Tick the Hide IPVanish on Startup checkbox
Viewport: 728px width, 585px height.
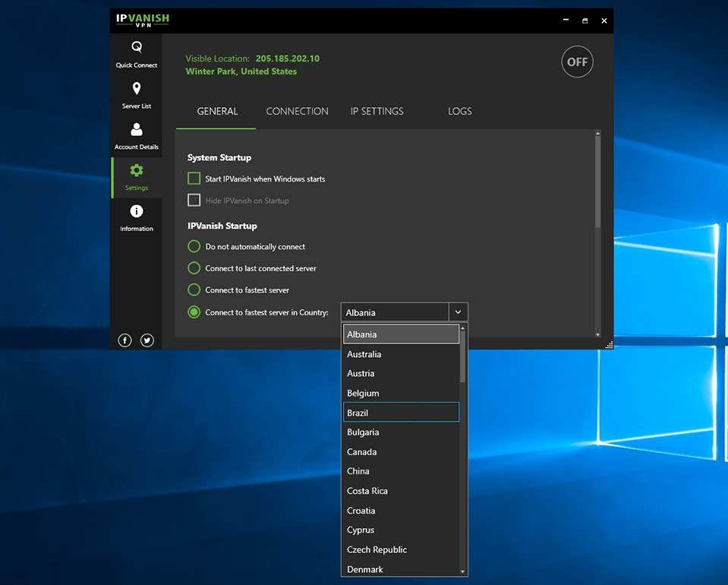(x=194, y=201)
